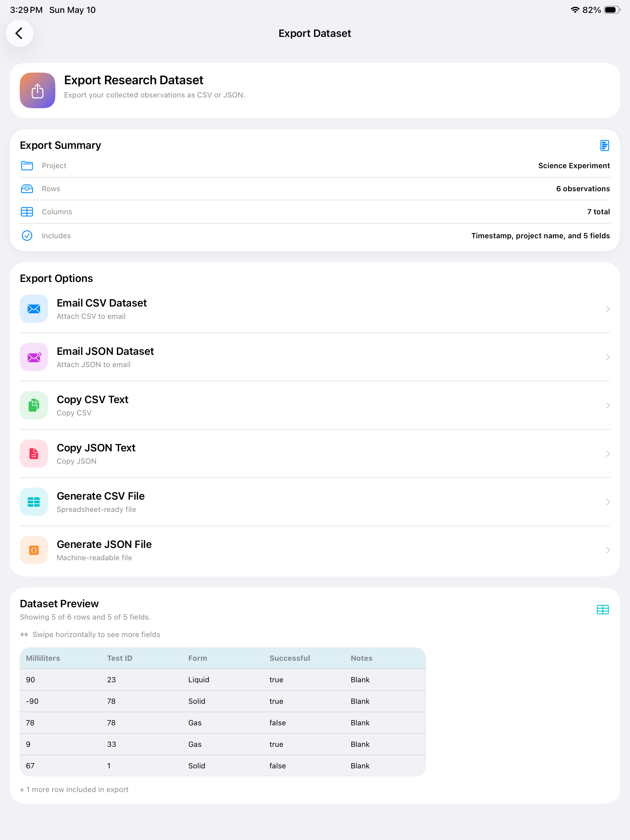The image size is (630, 840).
Task: Open chevron for Copy JSON Text
Action: (x=608, y=454)
